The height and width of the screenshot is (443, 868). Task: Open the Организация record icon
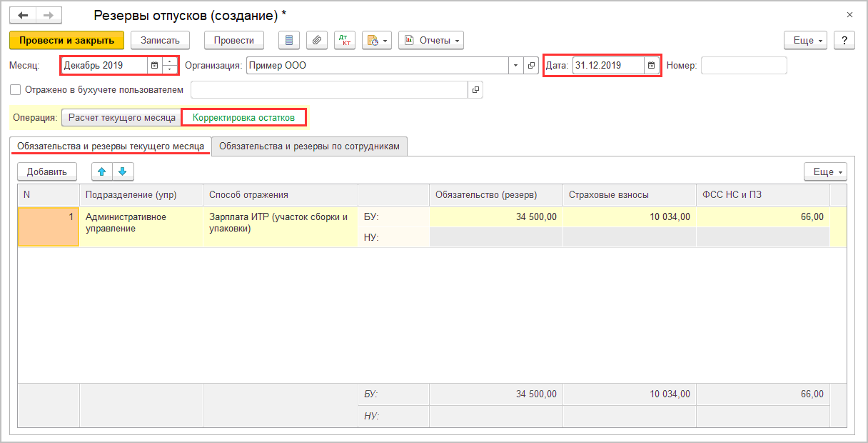coord(531,65)
